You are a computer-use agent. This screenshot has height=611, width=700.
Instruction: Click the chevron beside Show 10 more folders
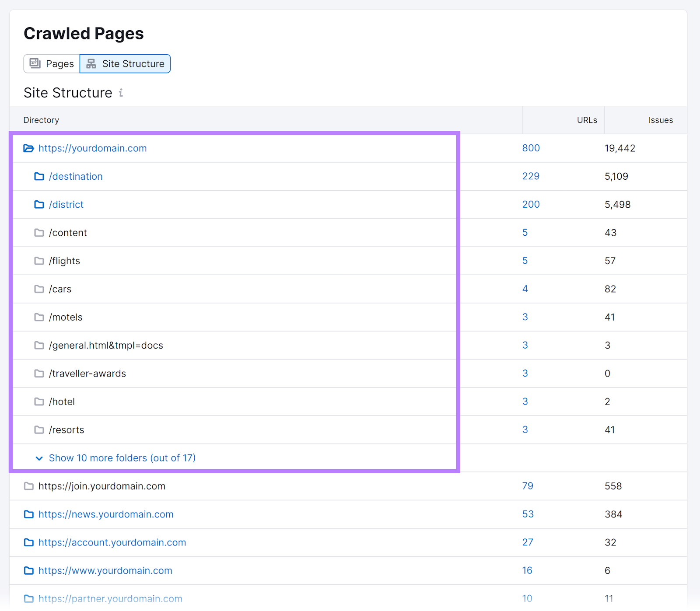39,458
